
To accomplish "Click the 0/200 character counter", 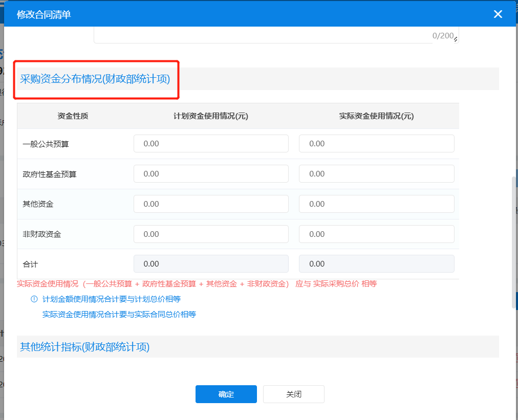I will [x=443, y=35].
